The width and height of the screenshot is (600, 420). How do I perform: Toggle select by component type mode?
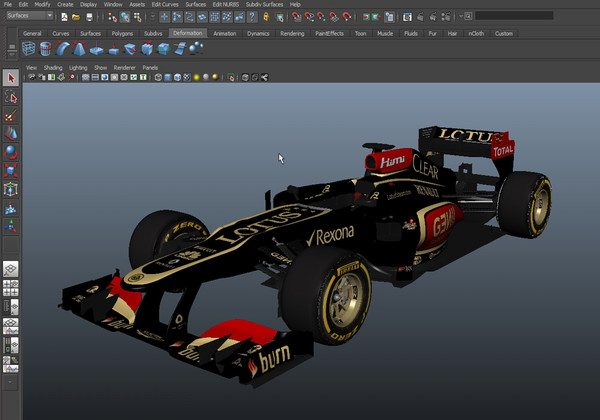click(x=137, y=17)
